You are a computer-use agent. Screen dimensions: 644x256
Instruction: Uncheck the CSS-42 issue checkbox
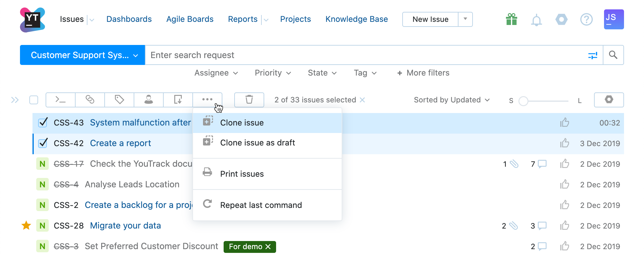[x=43, y=143]
